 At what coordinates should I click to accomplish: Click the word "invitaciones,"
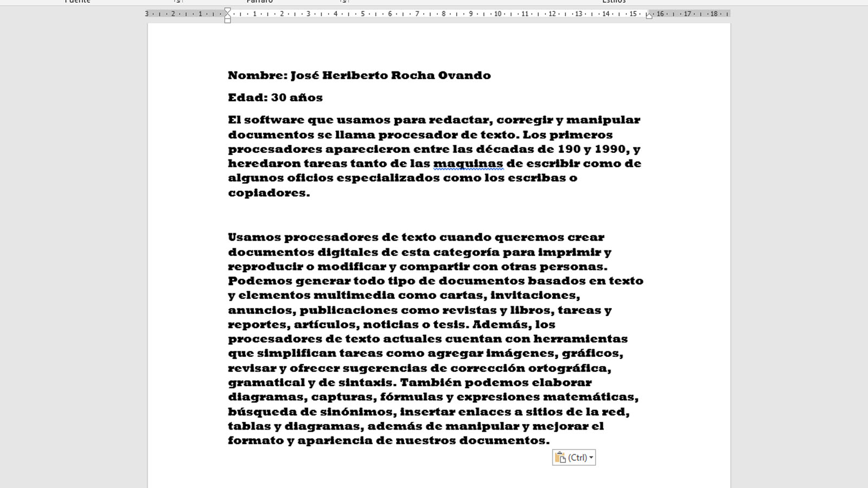coord(535,296)
